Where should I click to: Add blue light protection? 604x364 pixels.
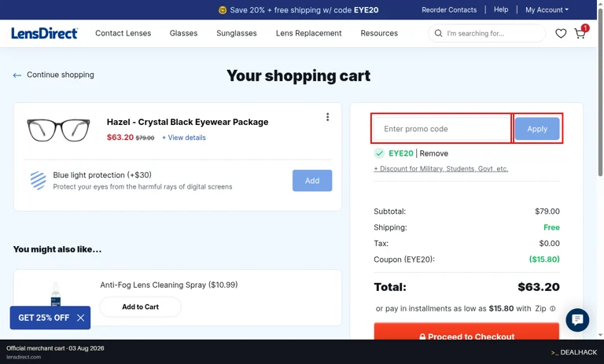(312, 180)
